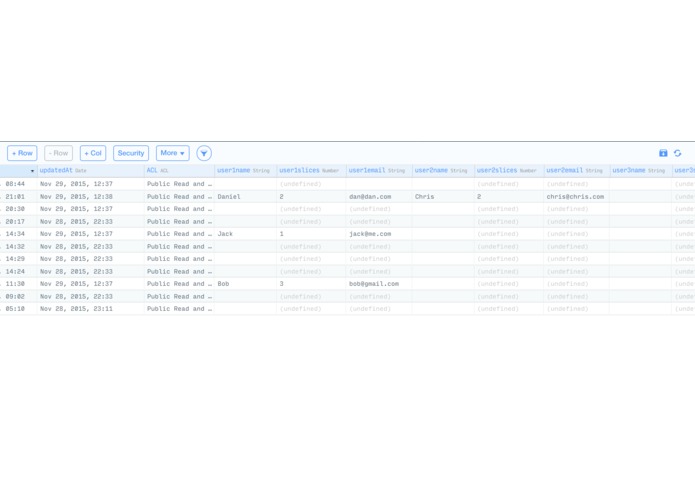Select the 20:30 time cell
The height and width of the screenshot is (494, 695).
pos(19,209)
